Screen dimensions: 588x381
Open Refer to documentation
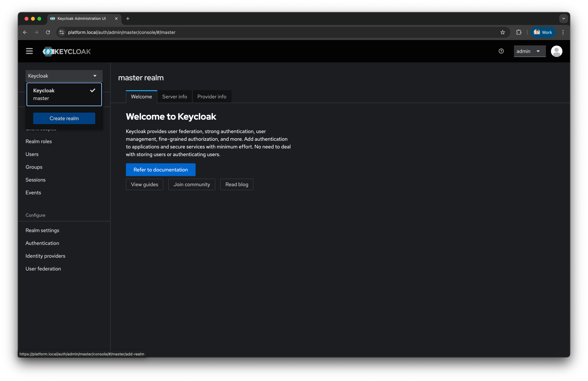[160, 170]
